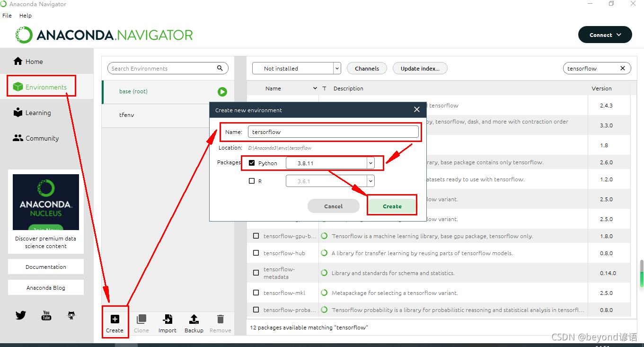Click the version 2.4.3 cell
The height and width of the screenshot is (347, 644).
[606, 106]
